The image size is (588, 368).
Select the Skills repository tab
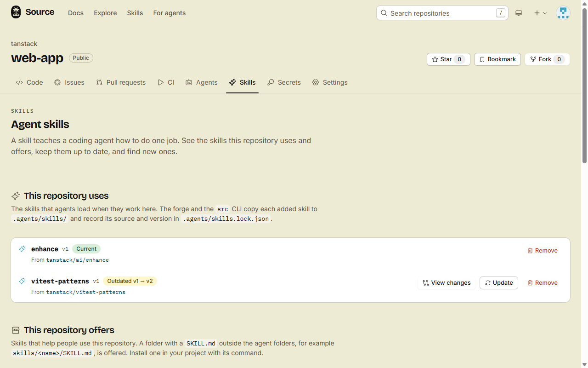tap(242, 82)
